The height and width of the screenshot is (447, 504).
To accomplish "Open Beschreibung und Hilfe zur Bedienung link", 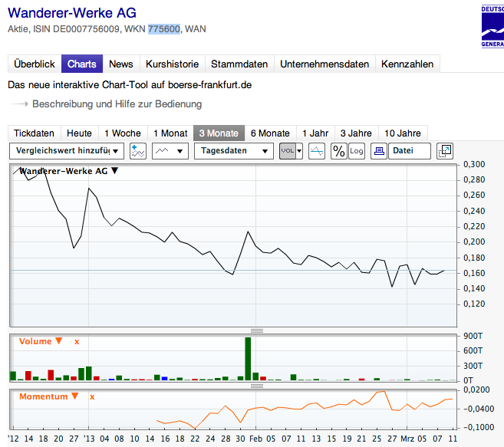I will tap(117, 104).
